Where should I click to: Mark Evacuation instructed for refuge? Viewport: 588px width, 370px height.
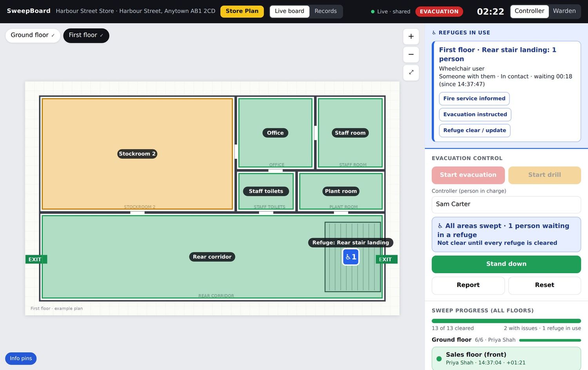pyautogui.click(x=475, y=114)
